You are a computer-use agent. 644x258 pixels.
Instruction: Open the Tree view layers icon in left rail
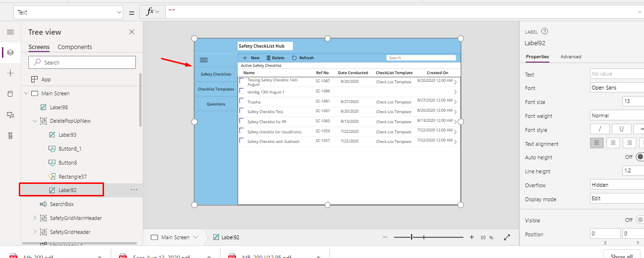click(x=10, y=52)
